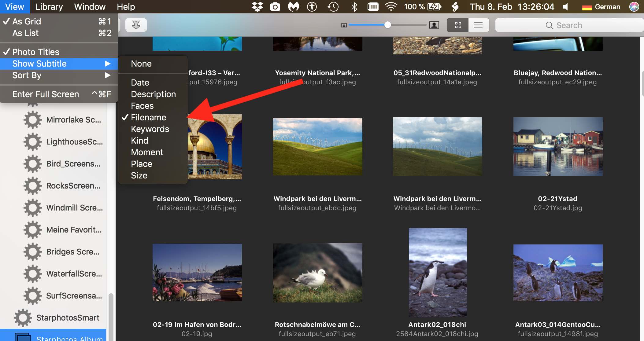Screen dimensions: 644x341
Task: Open the Library menu
Action: [49, 7]
